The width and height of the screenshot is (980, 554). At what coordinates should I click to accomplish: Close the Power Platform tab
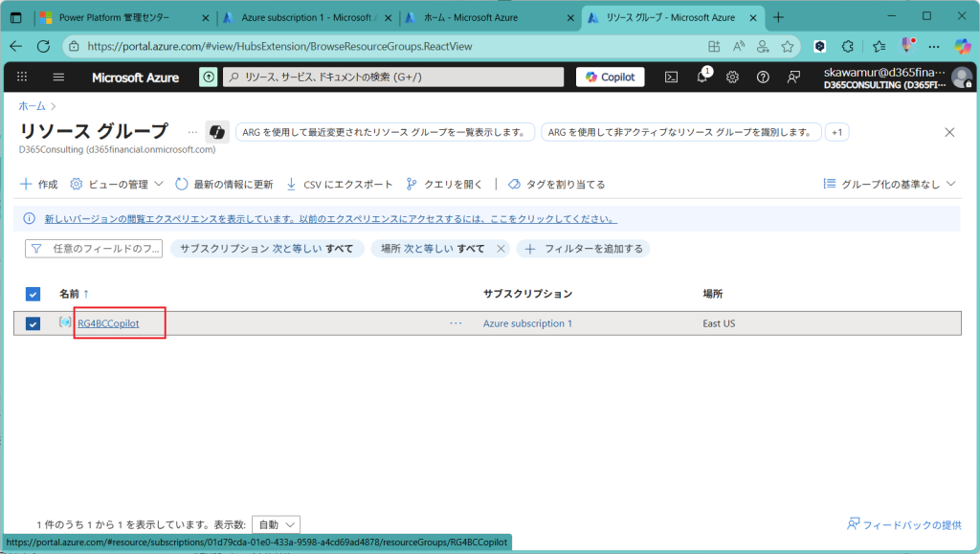point(205,18)
